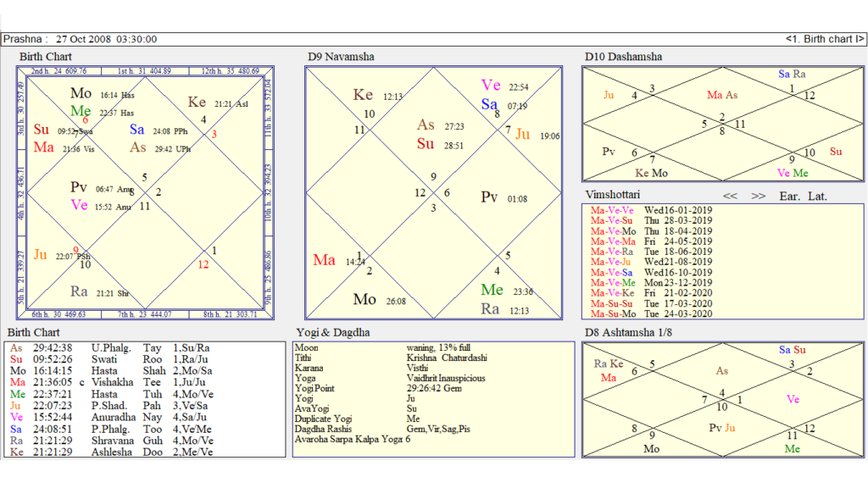Click the 'Lat.' later dasha button
Screen dimensions: 868x488
[x=817, y=196]
